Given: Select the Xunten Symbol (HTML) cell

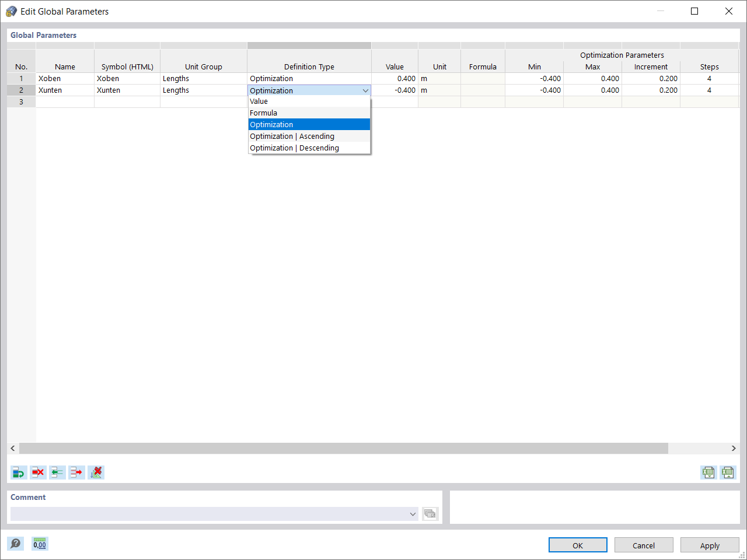Looking at the screenshot, I should (x=127, y=90).
